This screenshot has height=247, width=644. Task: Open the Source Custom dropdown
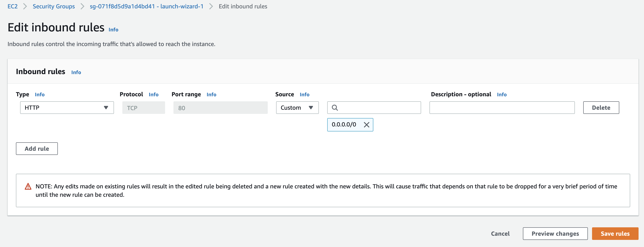[x=297, y=108]
